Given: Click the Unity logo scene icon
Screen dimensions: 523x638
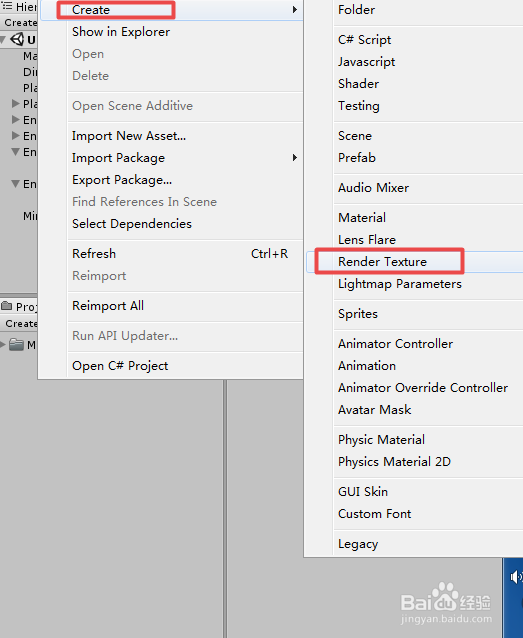Looking at the screenshot, I should tap(17, 39).
